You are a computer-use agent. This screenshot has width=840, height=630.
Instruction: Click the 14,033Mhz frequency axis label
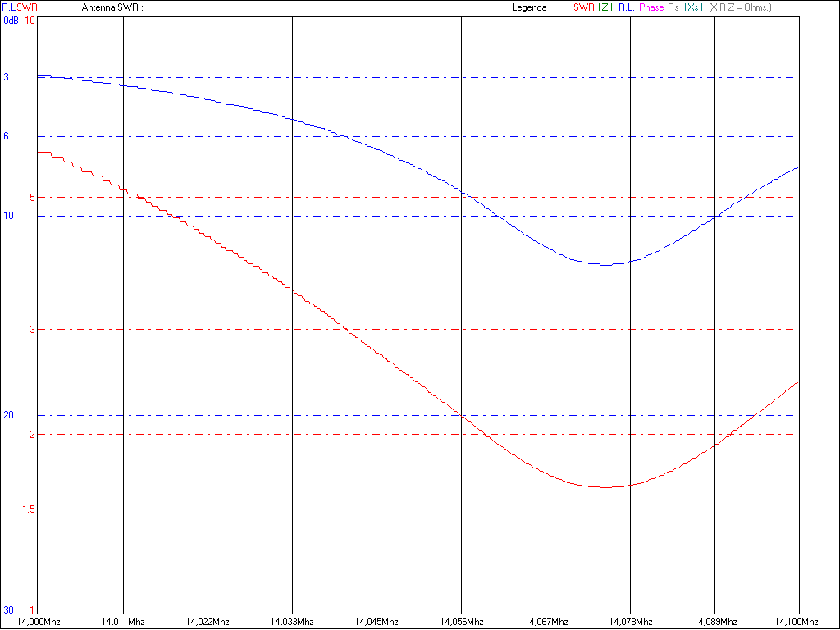(x=293, y=622)
